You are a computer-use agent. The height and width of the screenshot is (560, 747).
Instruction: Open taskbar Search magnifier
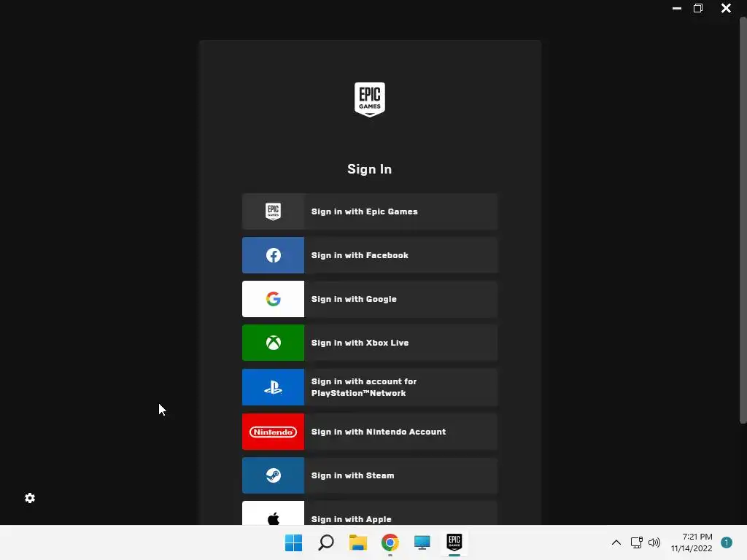(x=326, y=542)
